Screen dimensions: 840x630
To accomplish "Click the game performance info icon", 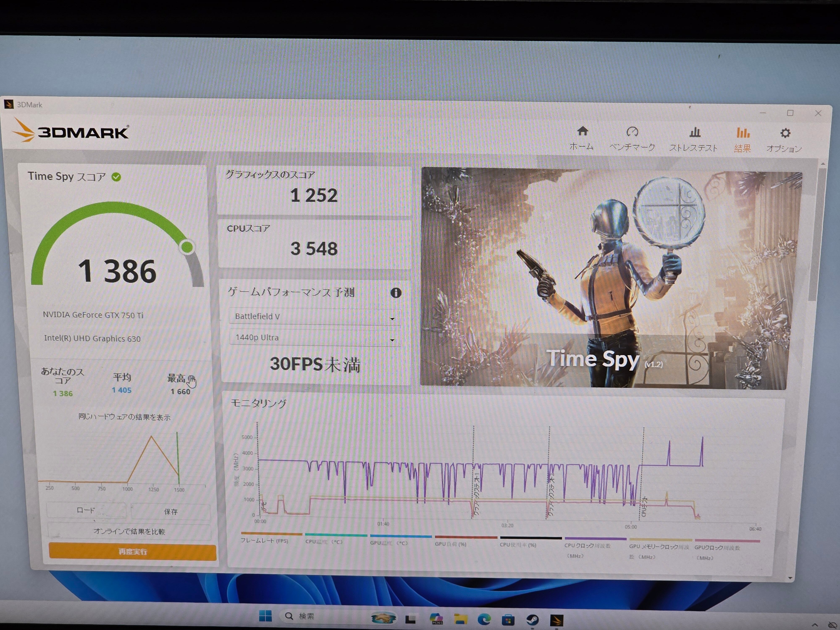I will 396,292.
